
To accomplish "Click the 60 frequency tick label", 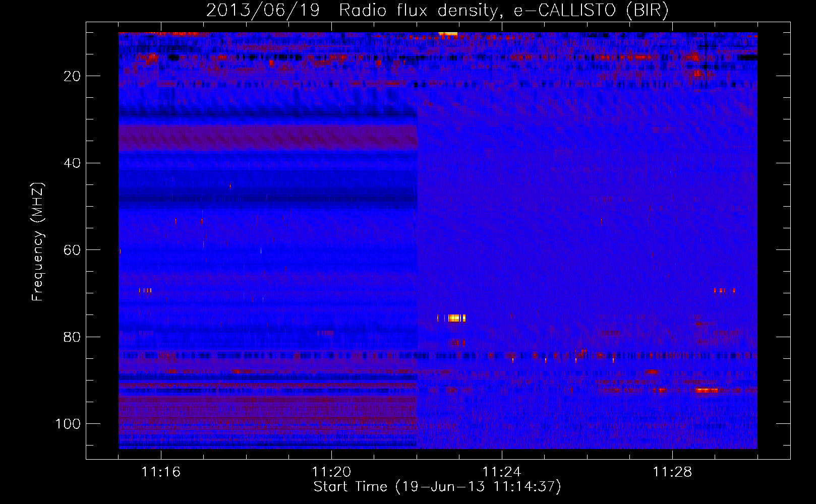I will [73, 250].
